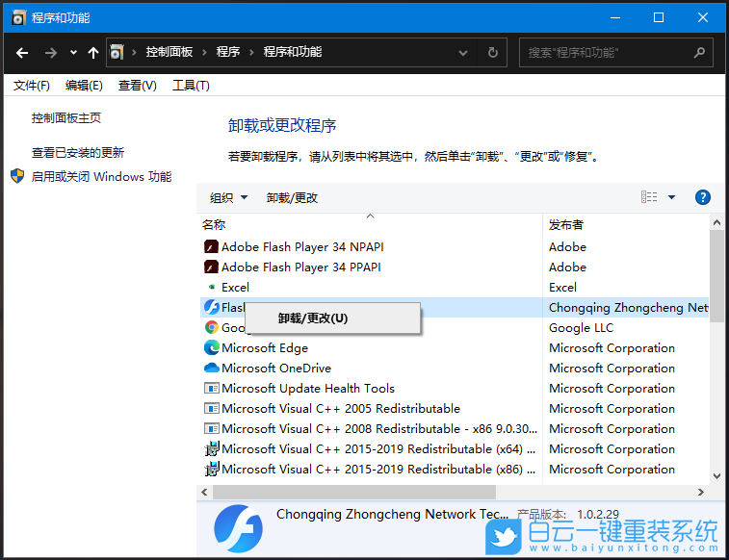Click the selected Flash program icon
This screenshot has width=729, height=560.
coord(212,307)
